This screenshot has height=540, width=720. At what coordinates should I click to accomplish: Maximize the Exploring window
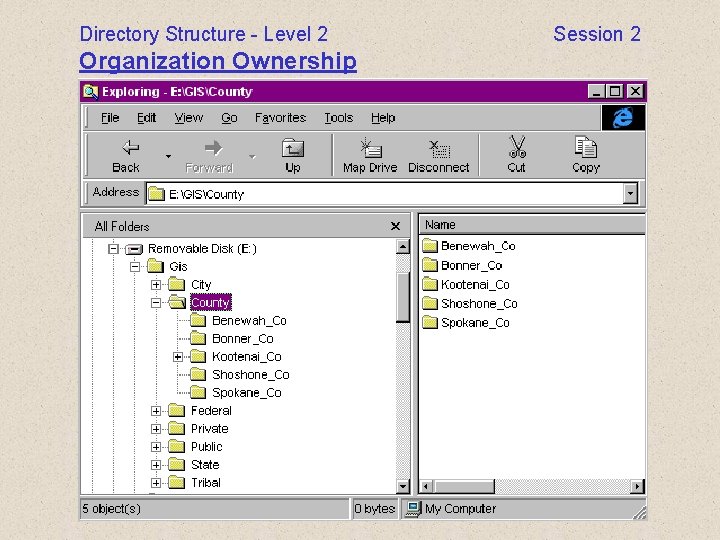[x=614, y=91]
